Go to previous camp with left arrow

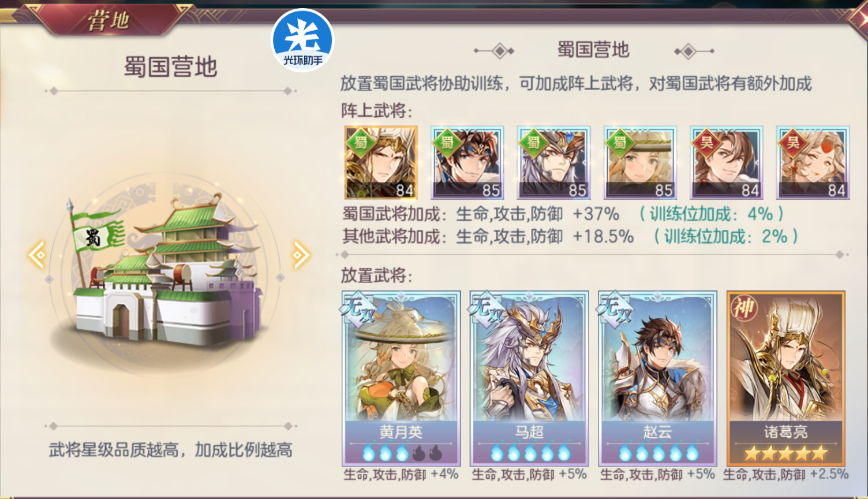[x=38, y=255]
